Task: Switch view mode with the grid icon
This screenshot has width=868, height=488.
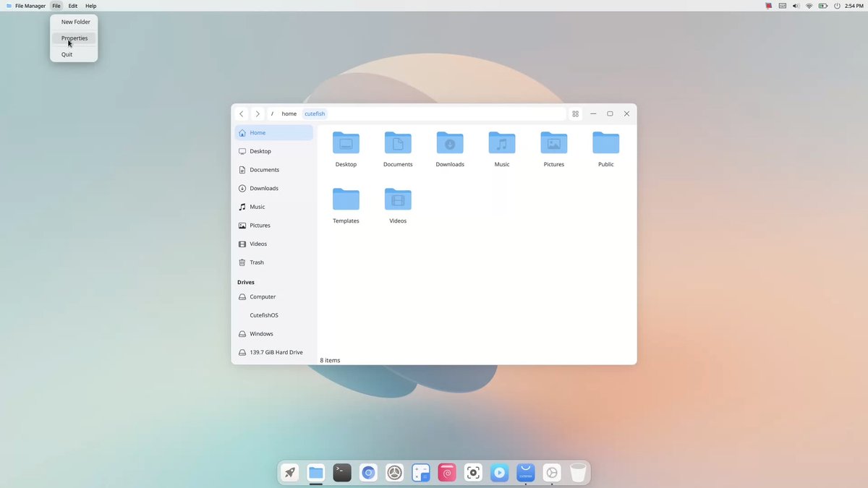Action: point(576,114)
